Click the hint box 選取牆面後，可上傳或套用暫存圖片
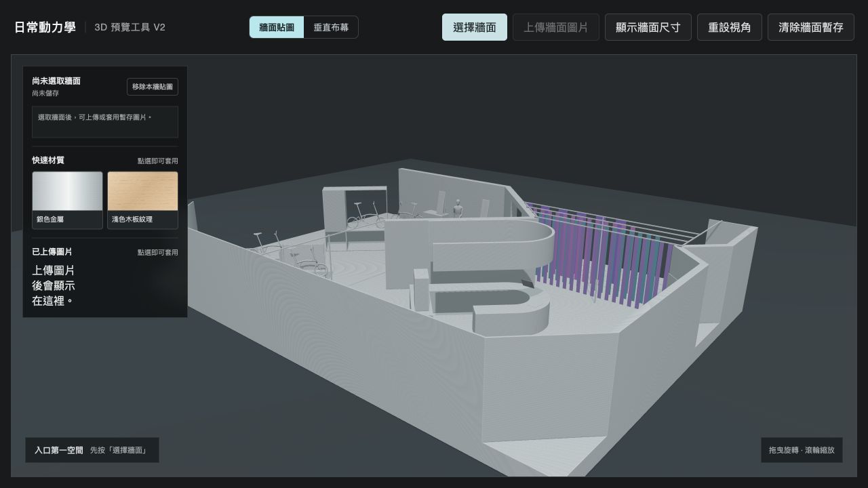868x488 pixels. pos(105,122)
